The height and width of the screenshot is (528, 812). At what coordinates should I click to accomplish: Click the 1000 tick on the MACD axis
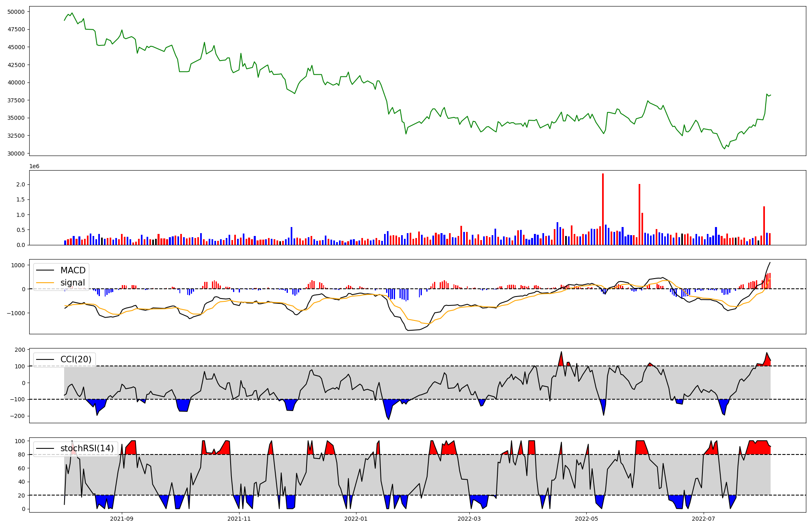pyautogui.click(x=18, y=265)
